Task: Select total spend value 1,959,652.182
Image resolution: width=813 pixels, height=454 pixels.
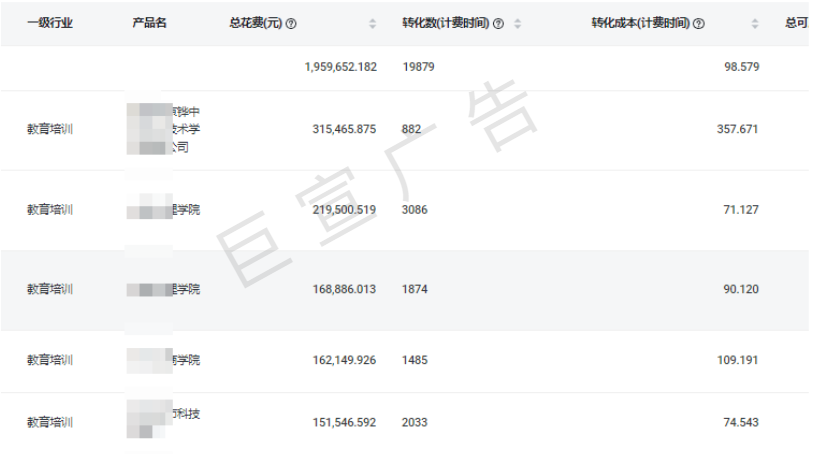Action: [x=341, y=67]
